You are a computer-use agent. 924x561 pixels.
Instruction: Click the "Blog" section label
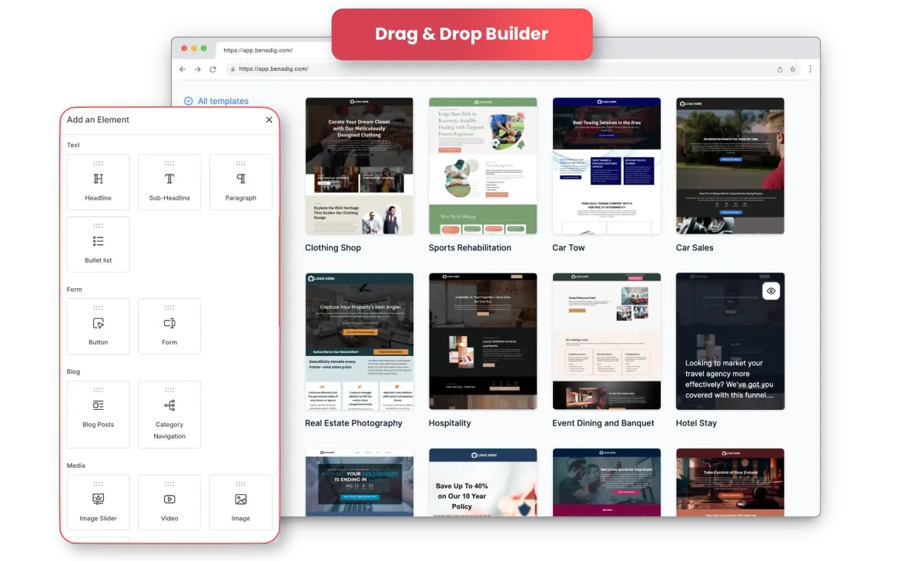[73, 371]
